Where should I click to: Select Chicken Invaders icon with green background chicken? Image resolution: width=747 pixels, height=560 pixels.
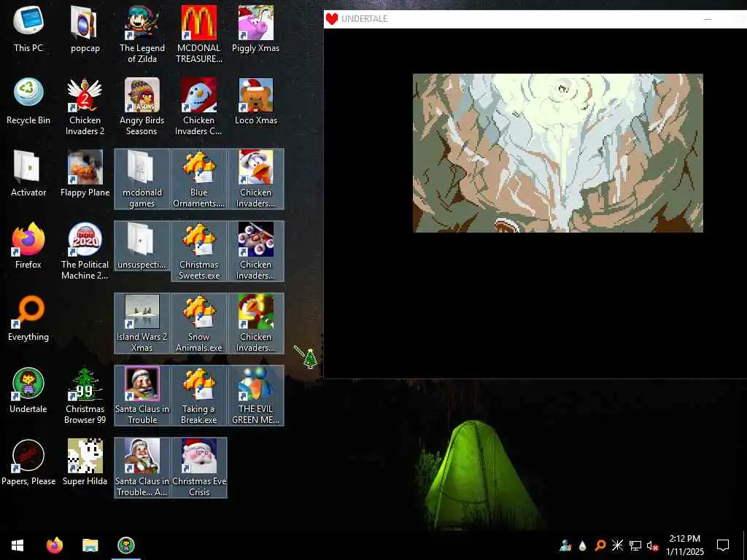256,324
